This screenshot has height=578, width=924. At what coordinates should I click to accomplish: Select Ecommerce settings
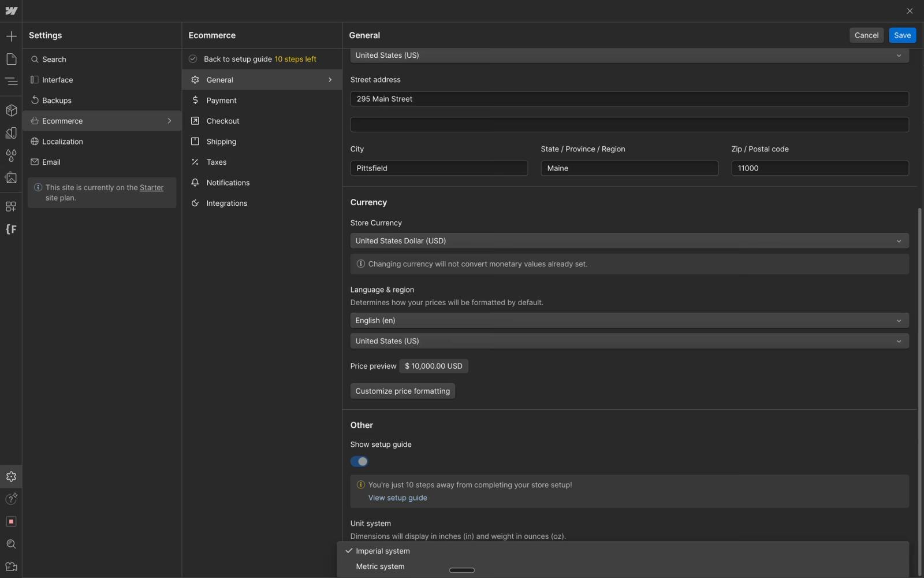point(102,121)
